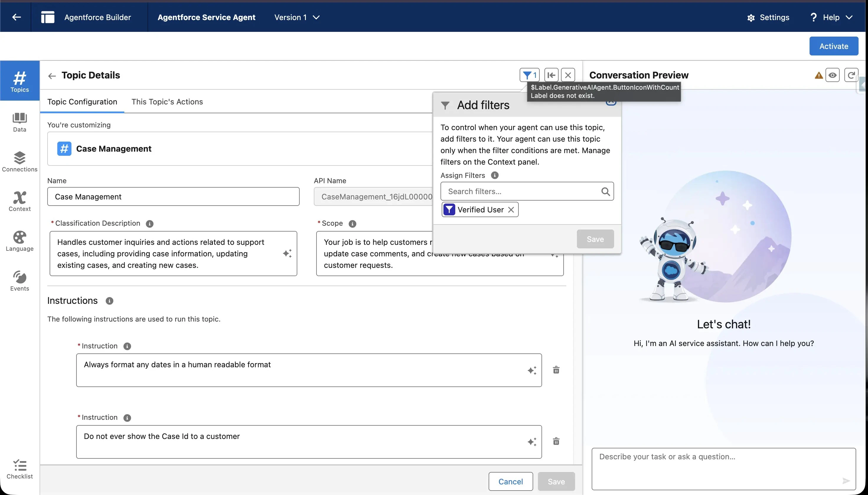Viewport: 868px width, 495px height.
Task: Open the Checklist at sidebar bottom
Action: tap(19, 469)
